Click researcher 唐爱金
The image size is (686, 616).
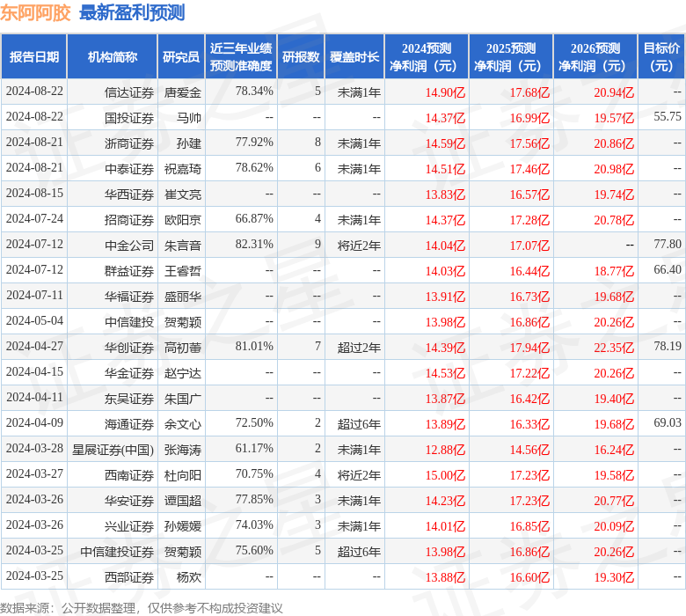pyautogui.click(x=183, y=92)
